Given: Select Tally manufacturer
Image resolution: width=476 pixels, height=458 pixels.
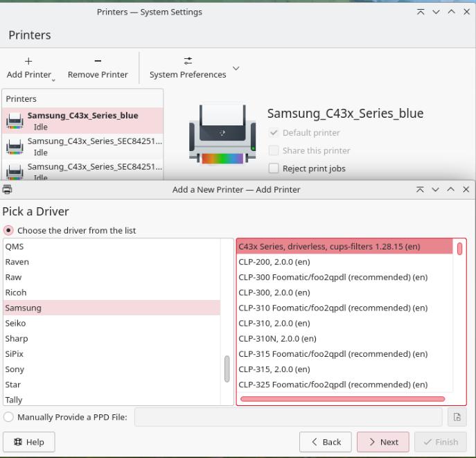Looking at the screenshot, I should click(x=112, y=400).
